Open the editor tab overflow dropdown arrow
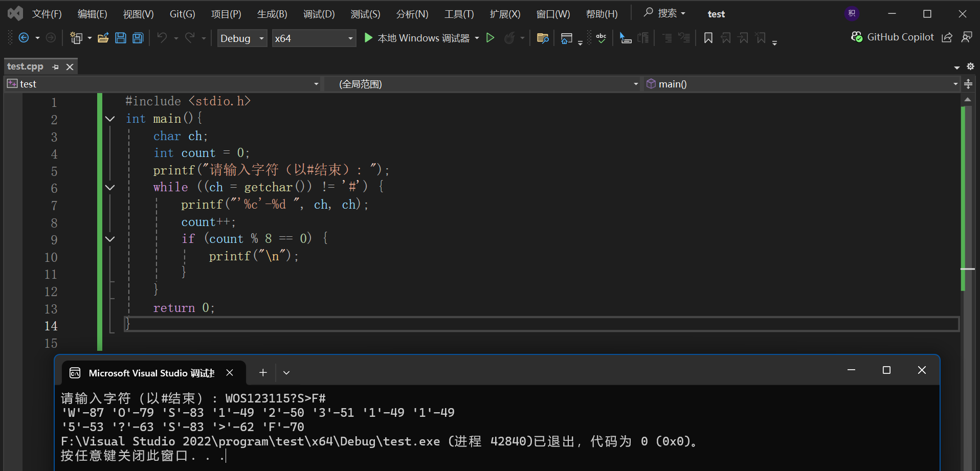The image size is (980, 471). (957, 67)
